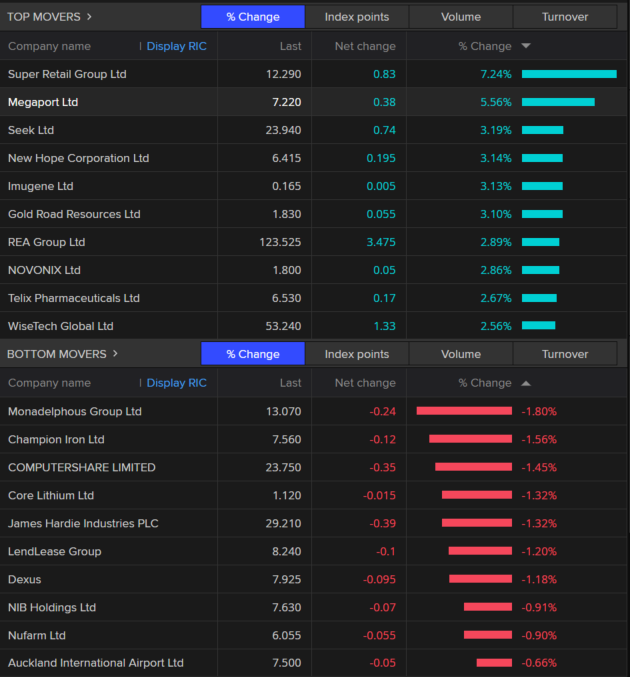
Task: Select Dexus company name
Action: (x=25, y=579)
